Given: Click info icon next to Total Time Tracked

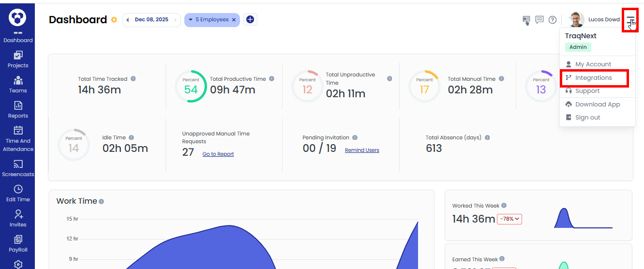Looking at the screenshot, I should click(133, 79).
